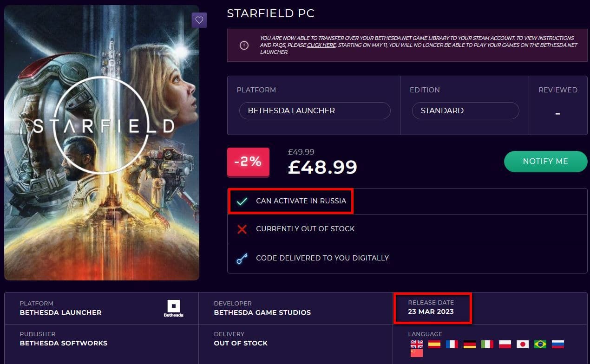Viewport: 590px width, 364px height.
Task: Click the green activation checkmark
Action: coord(242,201)
